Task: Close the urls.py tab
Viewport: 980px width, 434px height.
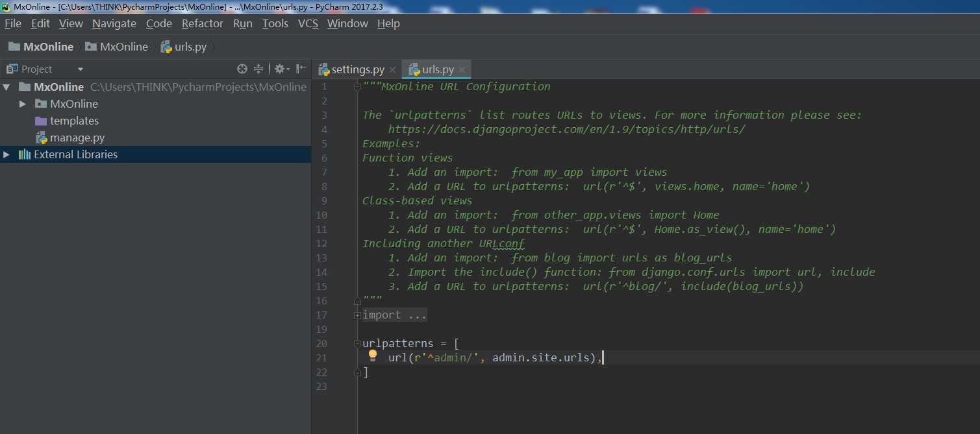Action: (x=462, y=70)
